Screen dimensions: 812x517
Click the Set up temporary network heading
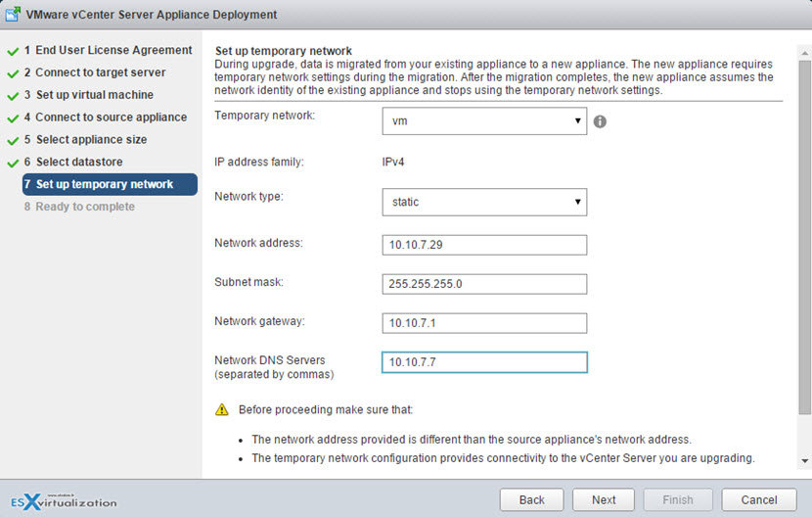click(284, 51)
